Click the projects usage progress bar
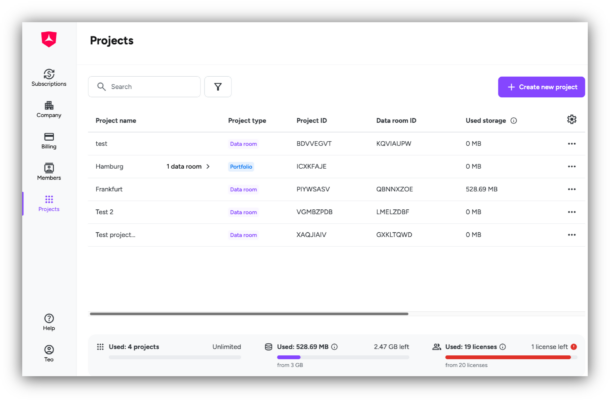Screen dimensions: 610x400 pos(175,357)
